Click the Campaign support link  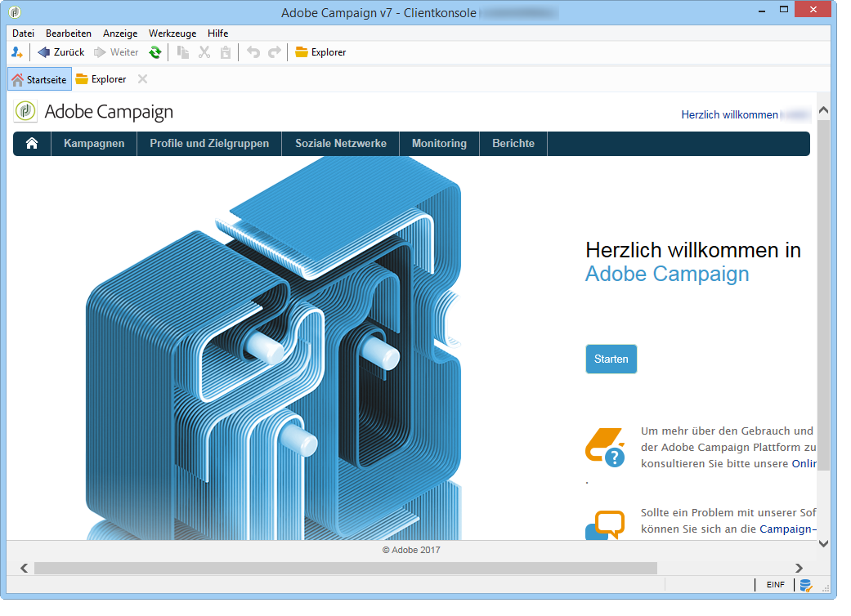787,529
